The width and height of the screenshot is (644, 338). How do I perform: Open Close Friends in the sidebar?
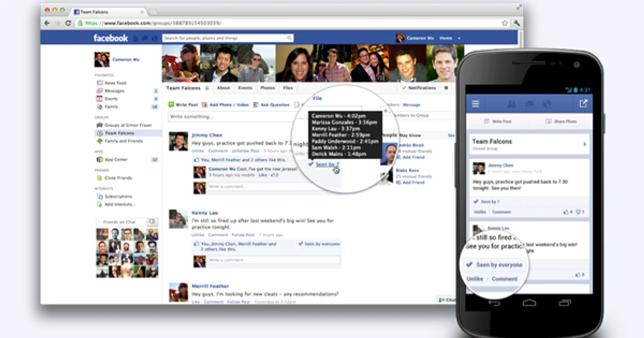tap(118, 178)
